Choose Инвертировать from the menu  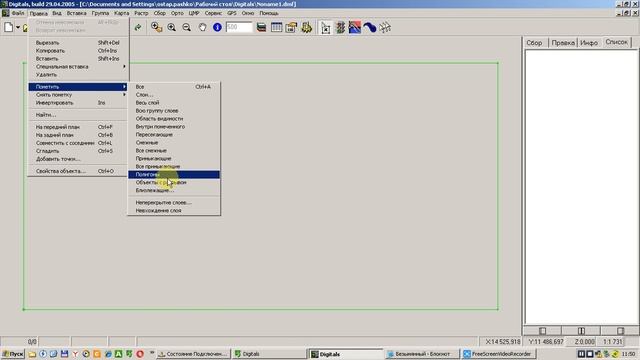78,103
